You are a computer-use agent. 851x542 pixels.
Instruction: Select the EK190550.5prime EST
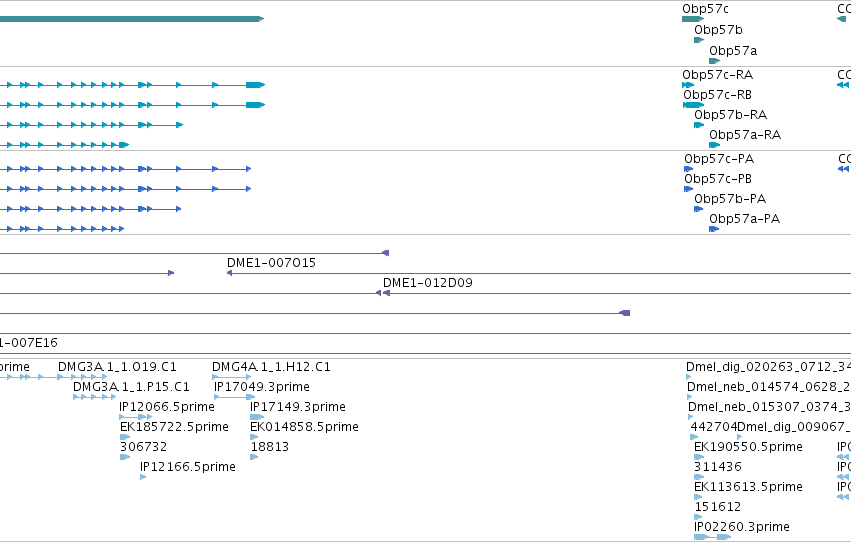point(699,457)
